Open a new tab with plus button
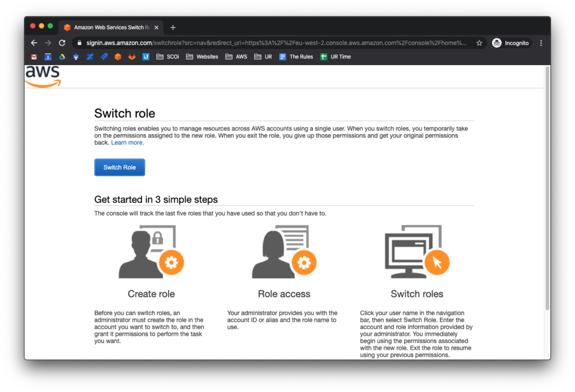 tap(173, 28)
